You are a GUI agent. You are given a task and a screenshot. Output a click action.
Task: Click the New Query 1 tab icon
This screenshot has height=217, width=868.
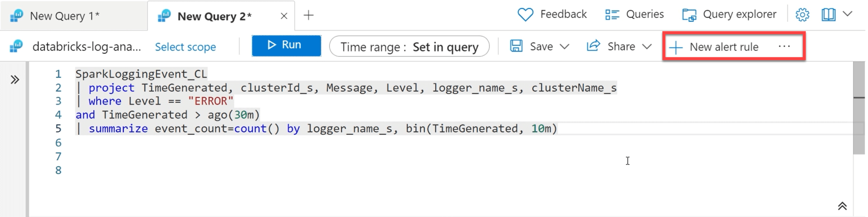click(17, 16)
